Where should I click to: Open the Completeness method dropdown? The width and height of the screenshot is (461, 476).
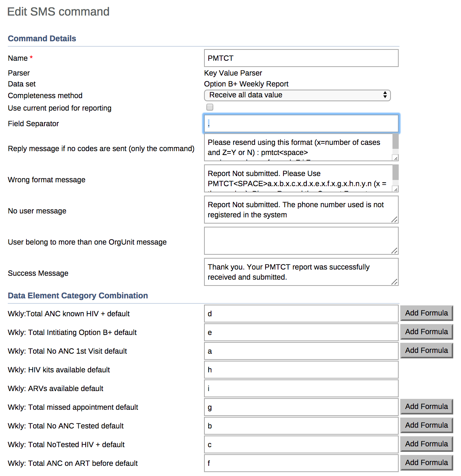pos(297,95)
